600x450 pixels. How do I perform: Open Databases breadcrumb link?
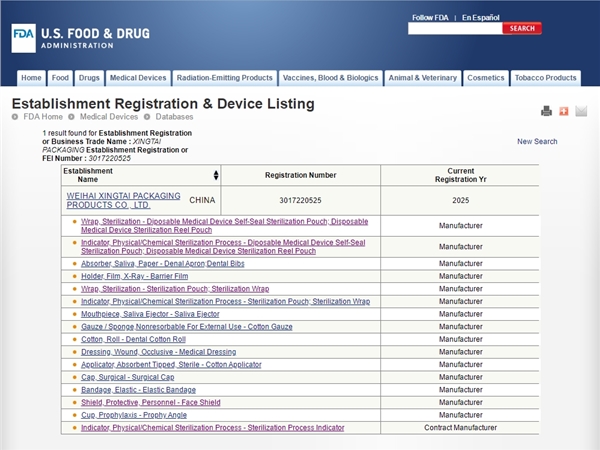[174, 117]
